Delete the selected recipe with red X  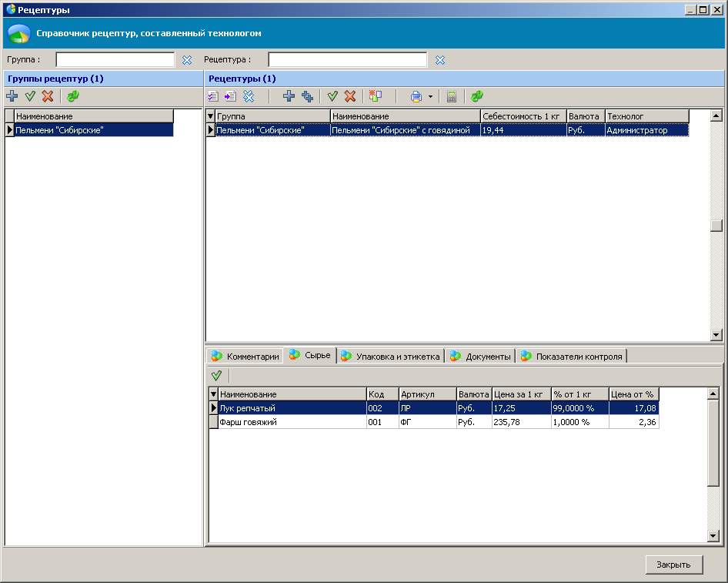[x=350, y=96]
